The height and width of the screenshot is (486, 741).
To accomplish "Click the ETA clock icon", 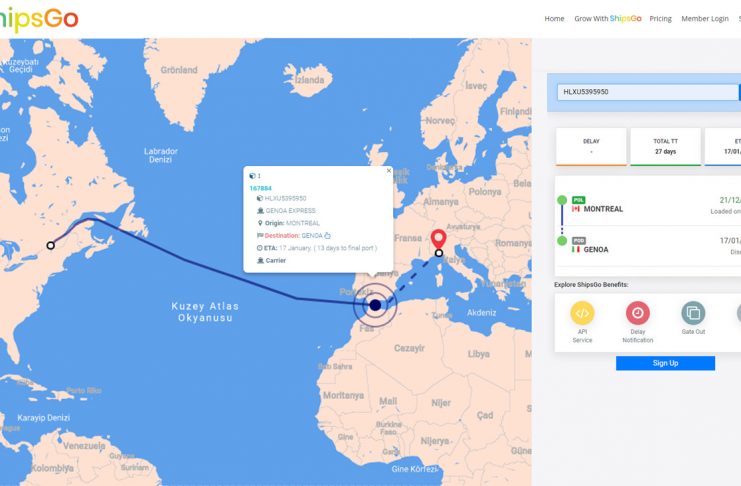I will click(x=259, y=248).
